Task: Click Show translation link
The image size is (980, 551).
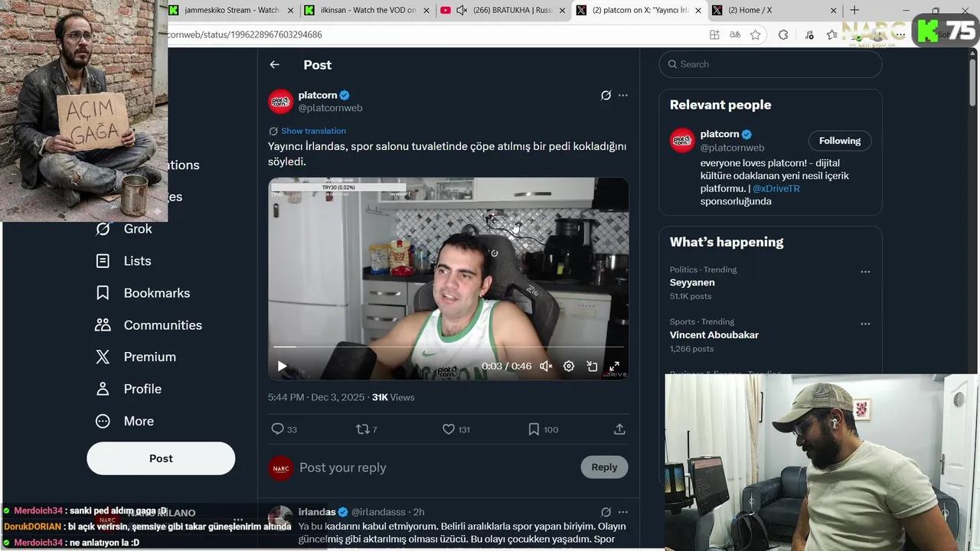Action: [x=313, y=131]
